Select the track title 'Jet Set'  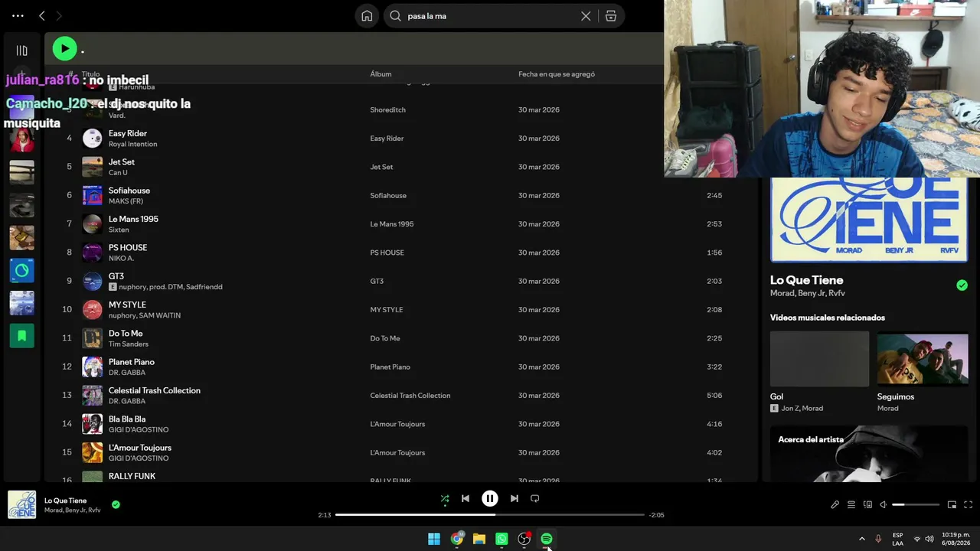pos(122,162)
